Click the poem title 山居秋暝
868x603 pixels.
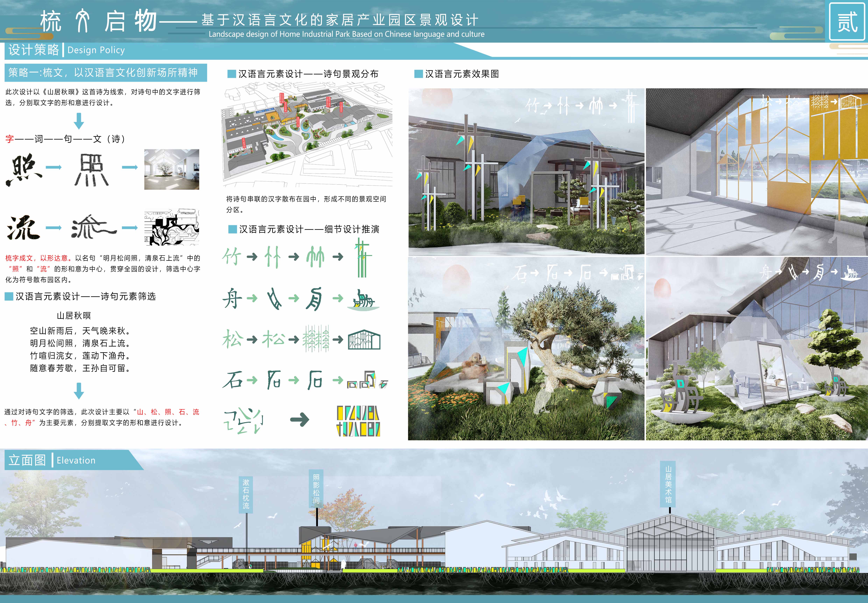(x=74, y=315)
